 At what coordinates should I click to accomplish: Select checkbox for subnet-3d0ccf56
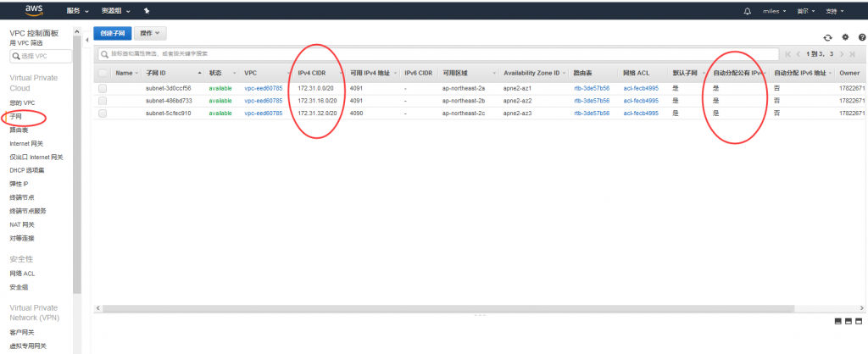click(x=103, y=88)
